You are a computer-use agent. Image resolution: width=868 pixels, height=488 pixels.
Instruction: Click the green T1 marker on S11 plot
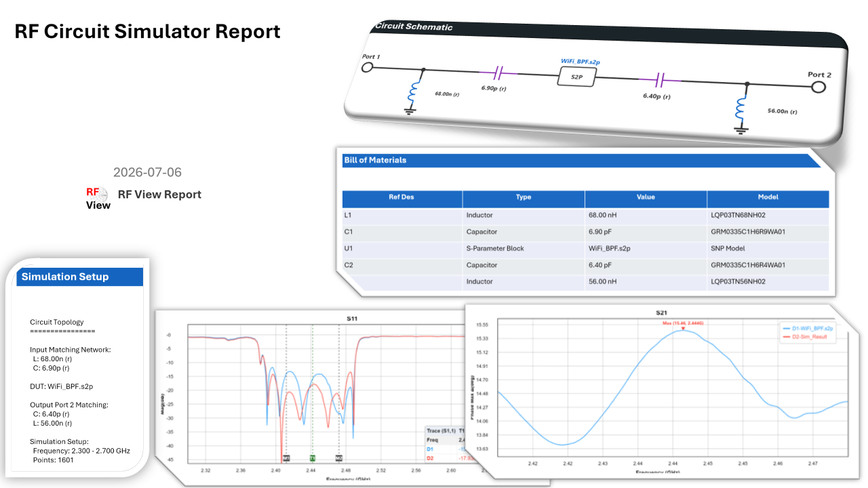pos(313,459)
